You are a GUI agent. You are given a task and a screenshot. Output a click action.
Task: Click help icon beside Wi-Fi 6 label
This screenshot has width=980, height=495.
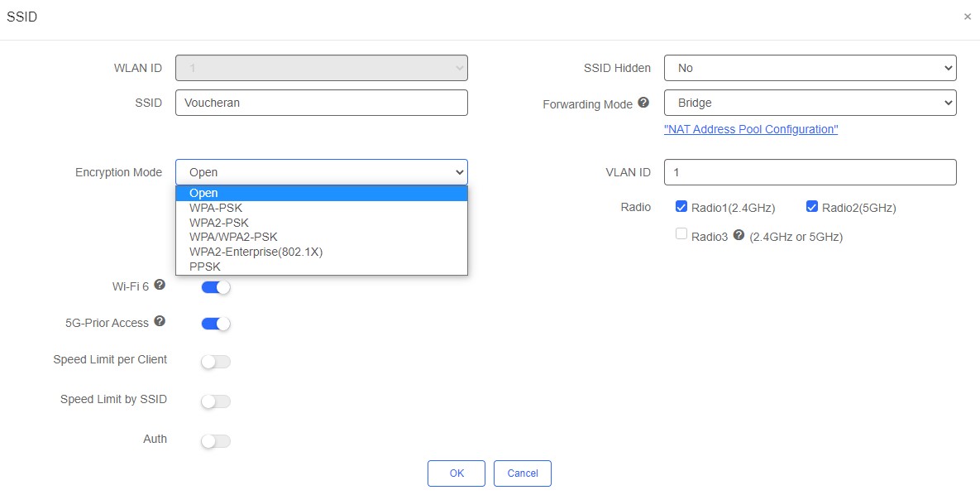[x=160, y=285]
